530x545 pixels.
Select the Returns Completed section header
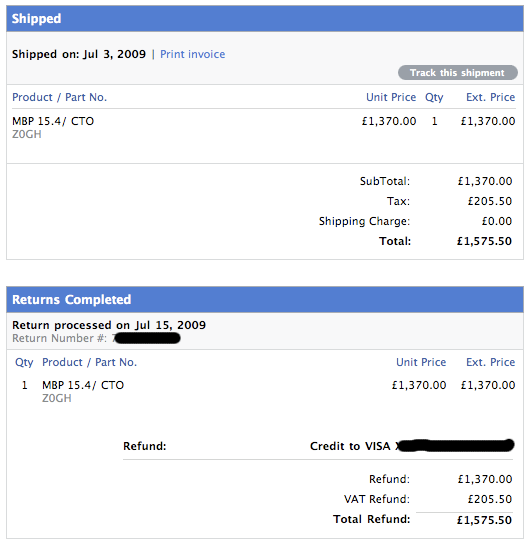(x=265, y=299)
